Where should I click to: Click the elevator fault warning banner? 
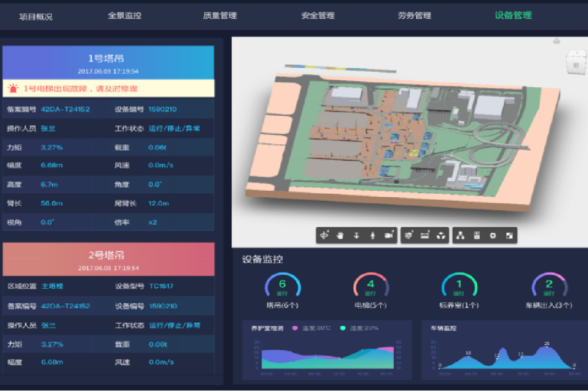pos(108,88)
